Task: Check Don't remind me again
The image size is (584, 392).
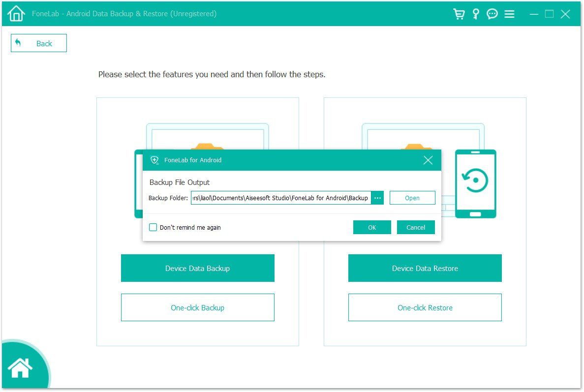Action: [x=153, y=227]
